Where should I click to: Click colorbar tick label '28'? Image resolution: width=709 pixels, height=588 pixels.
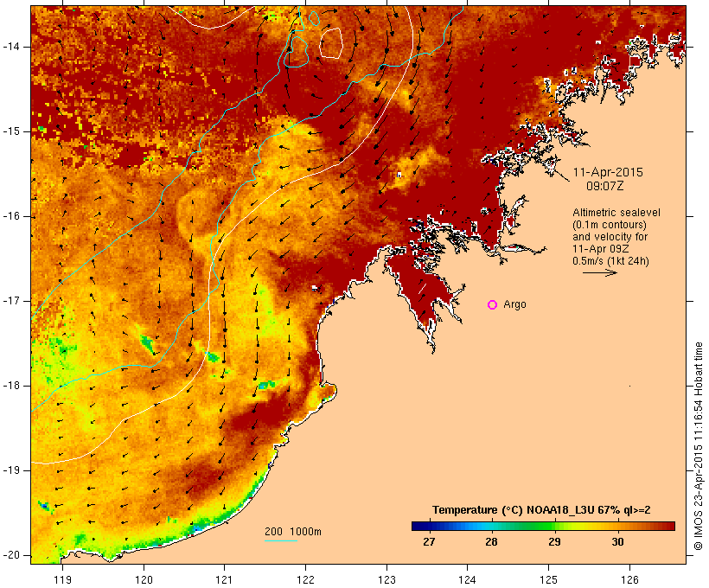coord(491,542)
